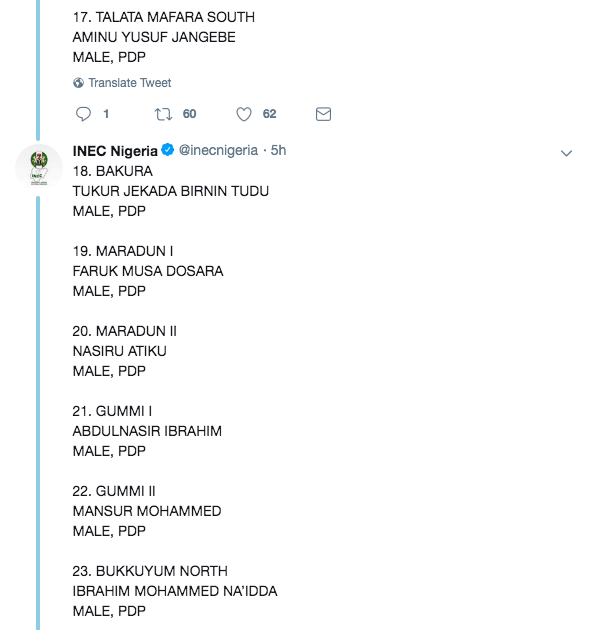Click the blue thread connector line below the avatar

[38, 413]
